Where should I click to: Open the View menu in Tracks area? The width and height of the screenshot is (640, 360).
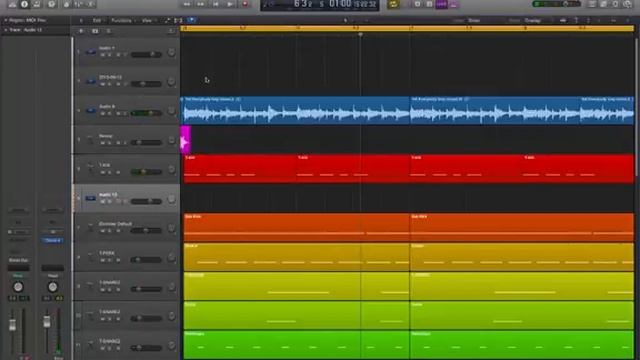(x=147, y=20)
